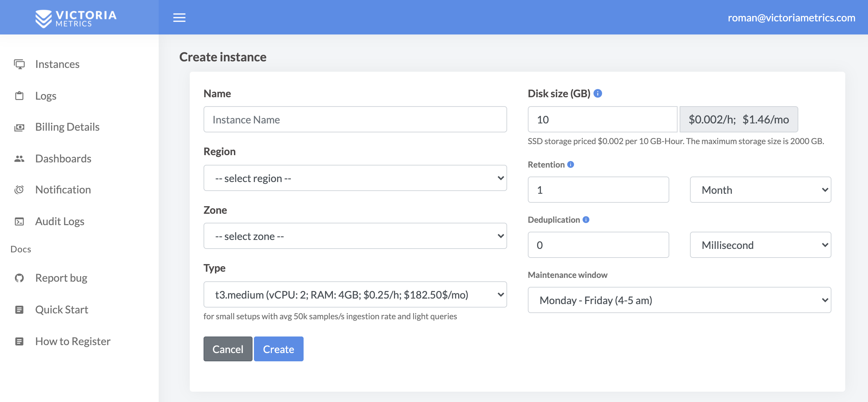
Task: Open the select region dropdown
Action: point(355,178)
